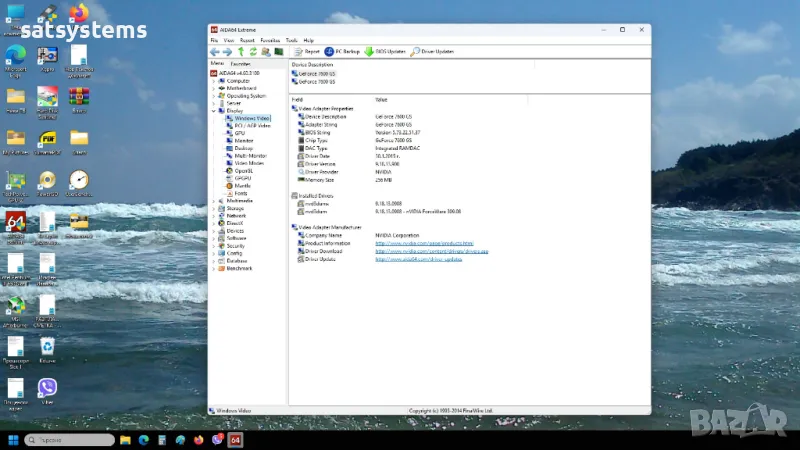Image resolution: width=800 pixels, height=450 pixels.
Task: Select OpenGL in the Display tree
Action: coord(242,170)
